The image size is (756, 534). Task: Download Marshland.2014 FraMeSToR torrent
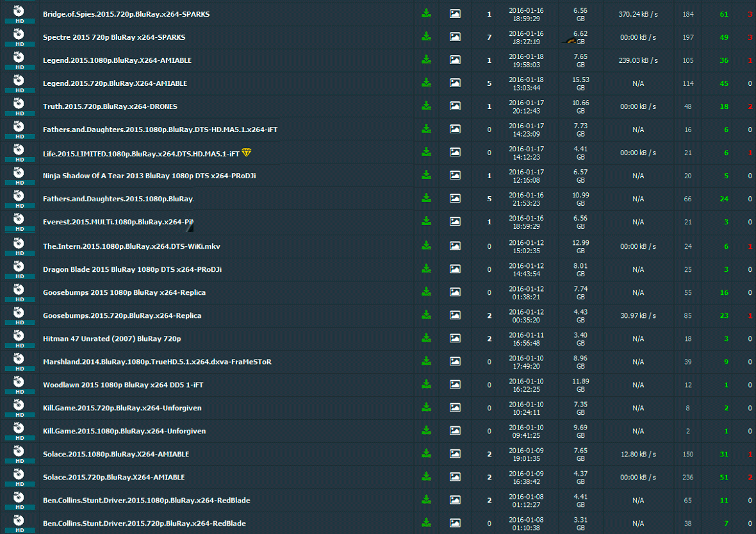coord(426,362)
